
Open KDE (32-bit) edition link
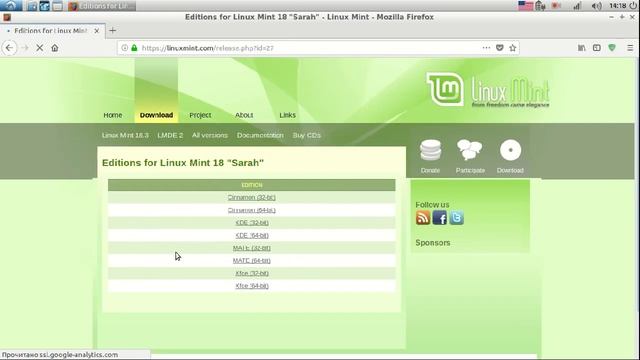[252, 223]
